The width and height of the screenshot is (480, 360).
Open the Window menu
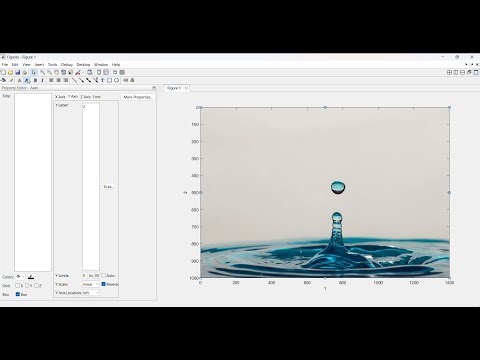(x=101, y=65)
